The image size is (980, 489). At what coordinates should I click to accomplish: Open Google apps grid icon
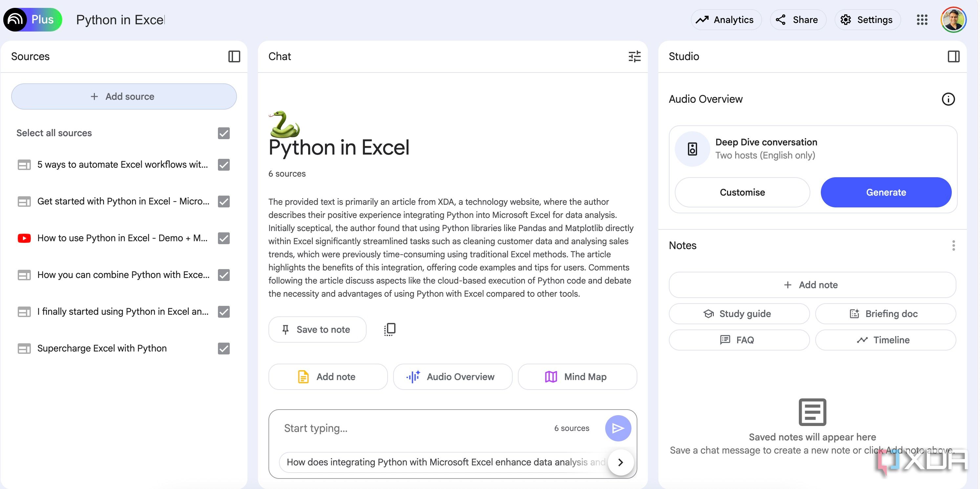click(x=922, y=19)
